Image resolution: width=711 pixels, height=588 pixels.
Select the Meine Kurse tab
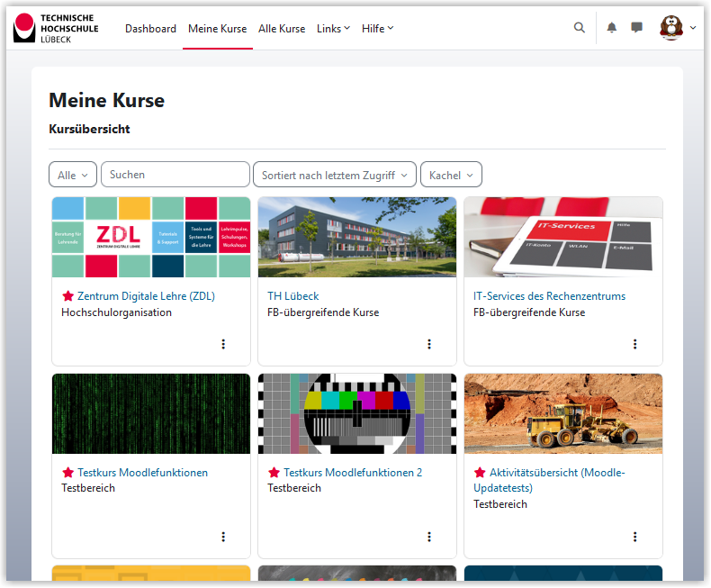coord(218,29)
